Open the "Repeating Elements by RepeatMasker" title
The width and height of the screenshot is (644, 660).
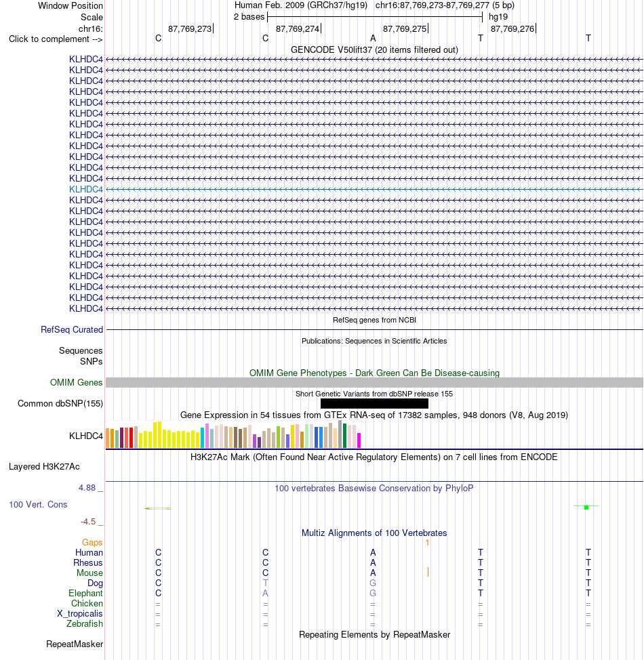pyautogui.click(x=374, y=635)
